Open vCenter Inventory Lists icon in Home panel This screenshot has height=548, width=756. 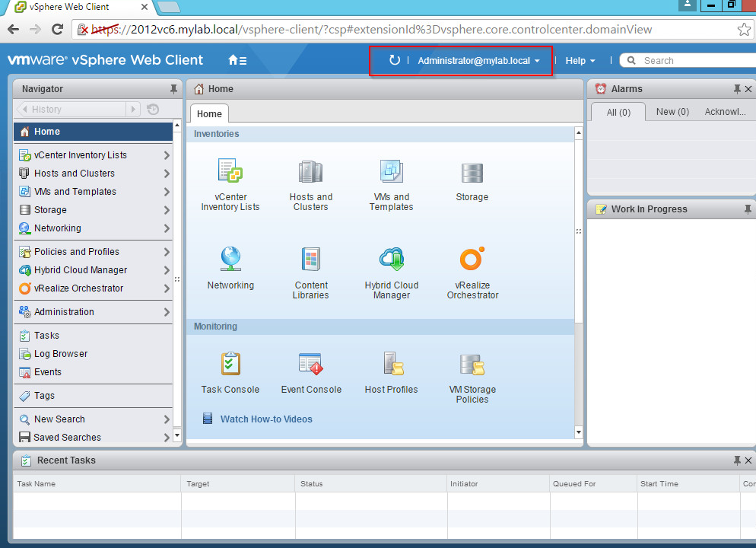click(230, 171)
